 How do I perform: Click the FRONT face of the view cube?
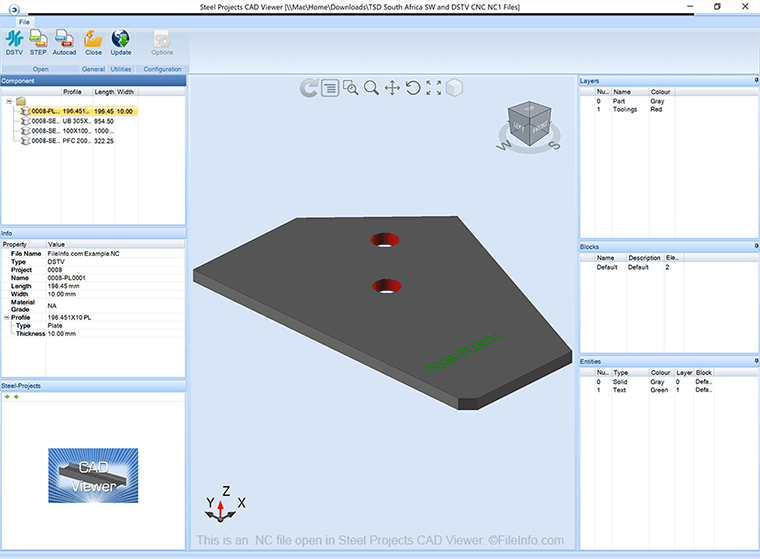(540, 128)
